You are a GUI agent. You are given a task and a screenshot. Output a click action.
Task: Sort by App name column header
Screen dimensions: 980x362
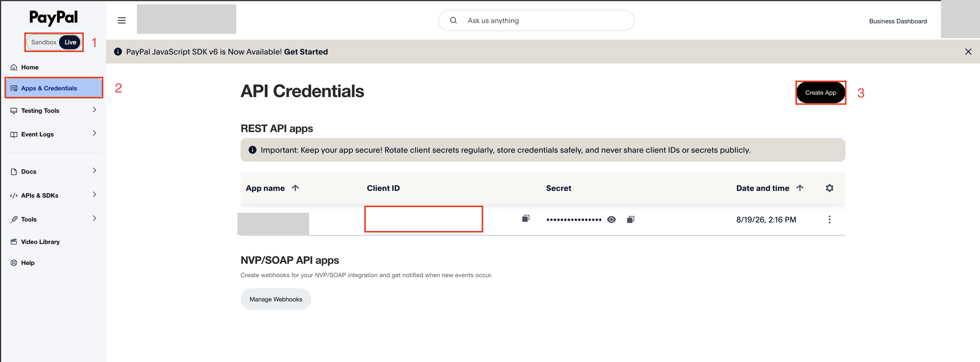(x=265, y=188)
